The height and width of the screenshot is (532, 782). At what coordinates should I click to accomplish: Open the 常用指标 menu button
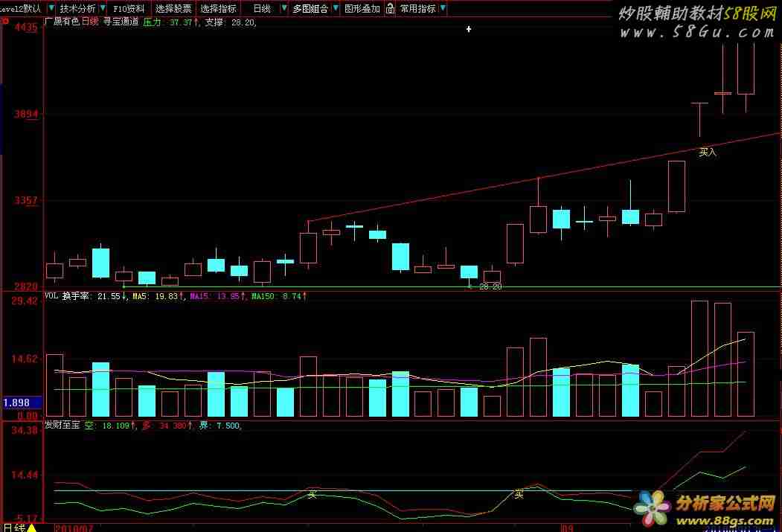417,8
